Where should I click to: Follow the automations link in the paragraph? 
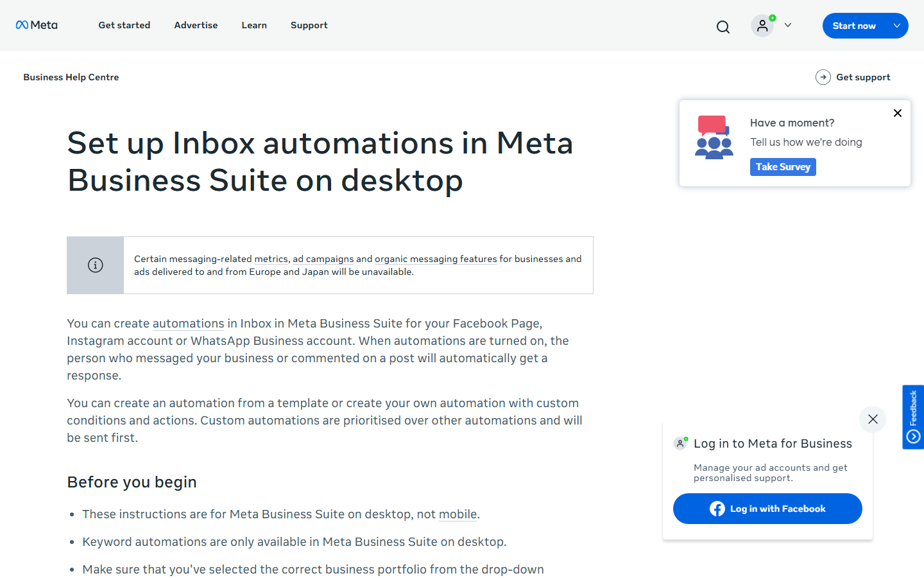click(188, 324)
